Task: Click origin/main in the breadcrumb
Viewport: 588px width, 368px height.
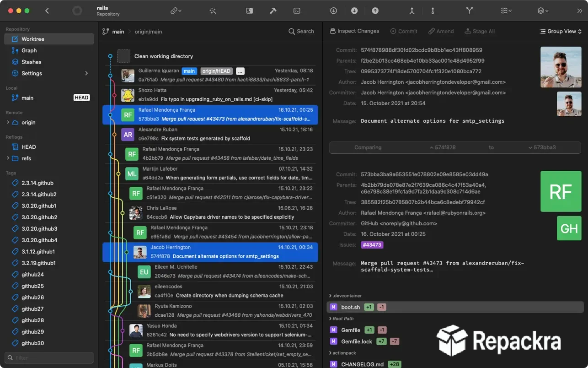Action: coord(148,32)
